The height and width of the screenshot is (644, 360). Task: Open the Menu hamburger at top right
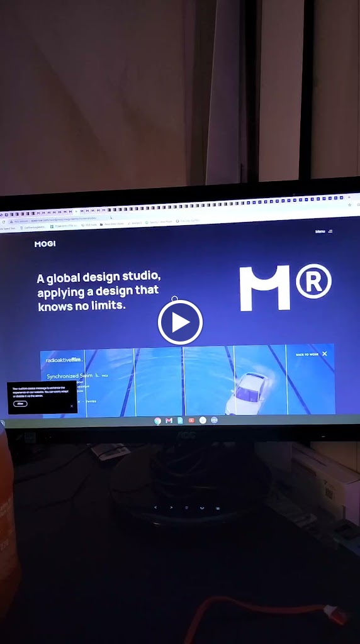(324, 231)
